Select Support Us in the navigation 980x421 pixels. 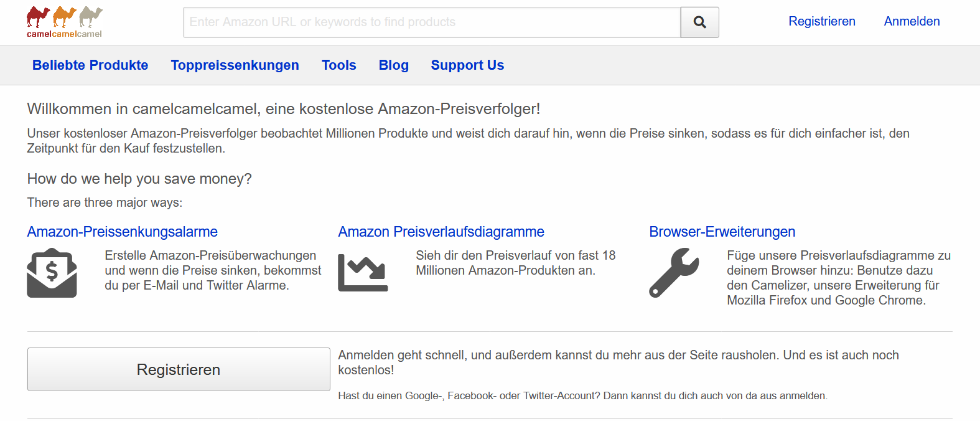click(x=467, y=65)
